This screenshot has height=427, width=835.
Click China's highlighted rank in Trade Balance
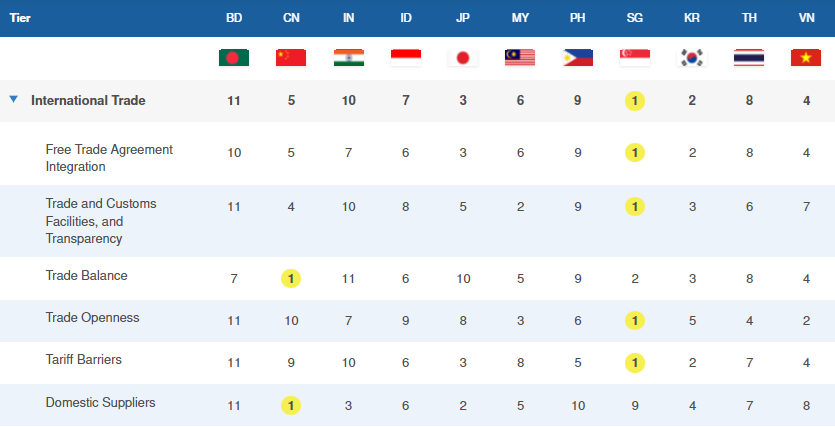[291, 278]
